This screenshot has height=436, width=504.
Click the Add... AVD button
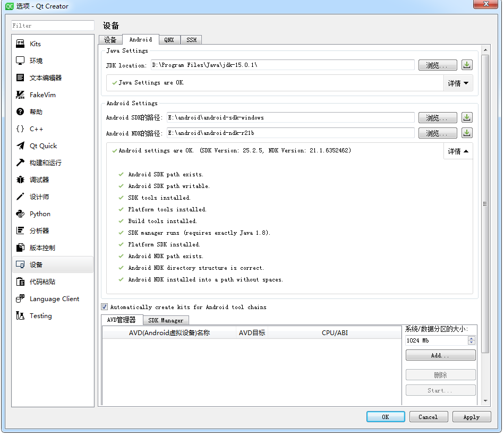point(440,355)
